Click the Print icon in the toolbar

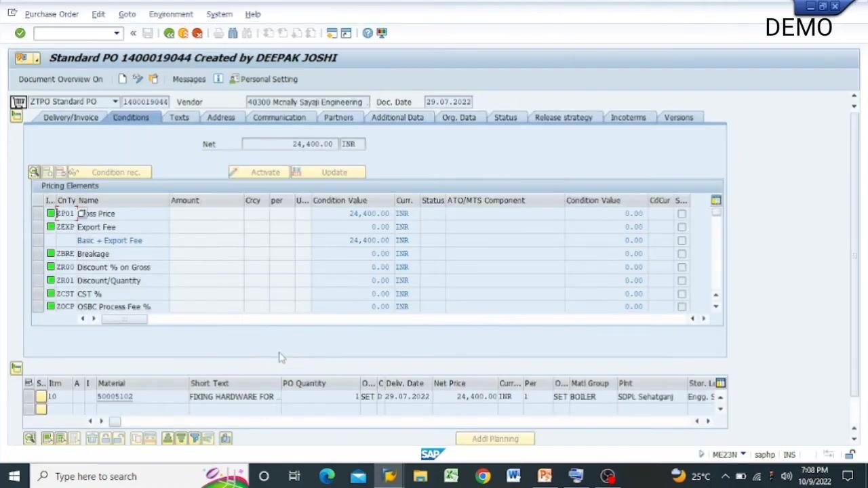[x=218, y=33]
